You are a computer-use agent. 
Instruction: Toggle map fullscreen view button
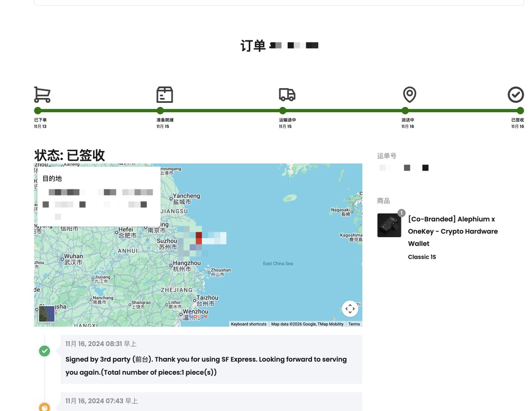click(x=350, y=309)
